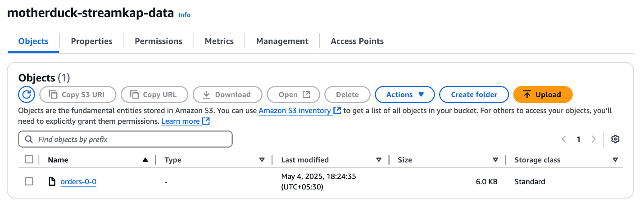Open the Management tab

[x=282, y=41]
